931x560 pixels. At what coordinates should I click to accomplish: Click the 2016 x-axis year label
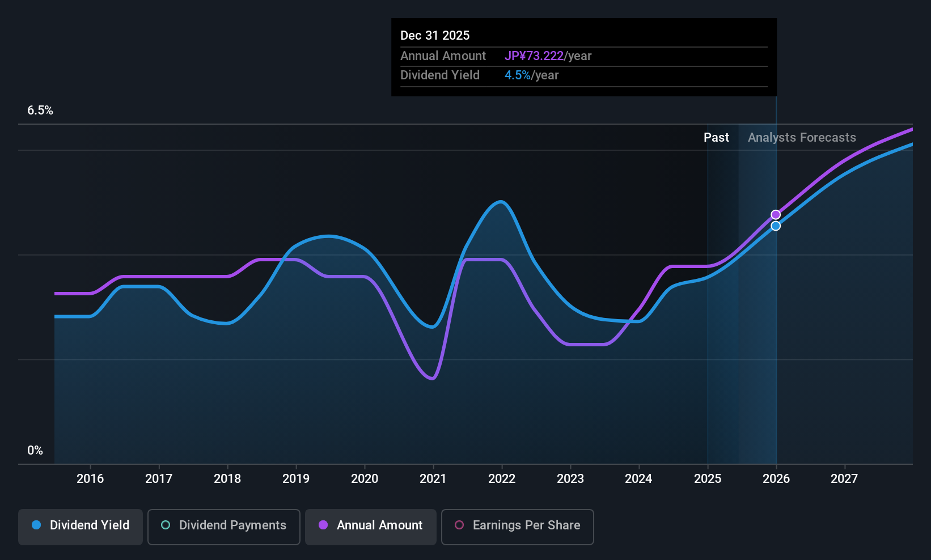(x=90, y=479)
